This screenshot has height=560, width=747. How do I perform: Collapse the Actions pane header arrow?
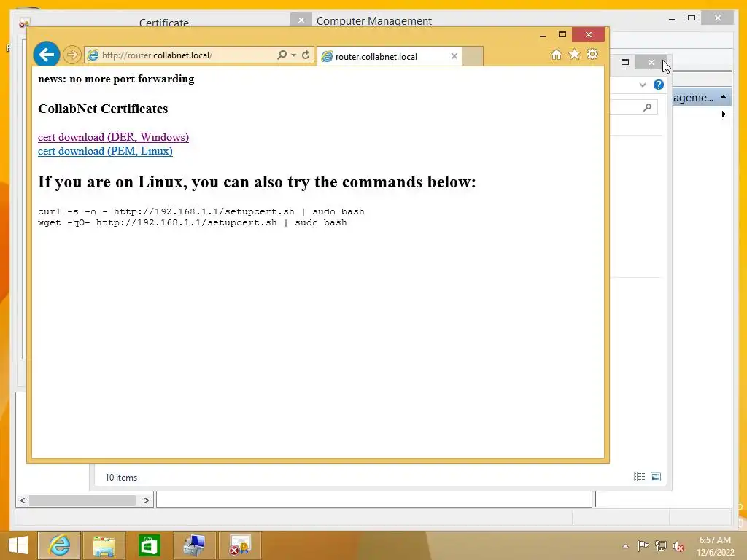coord(723,97)
